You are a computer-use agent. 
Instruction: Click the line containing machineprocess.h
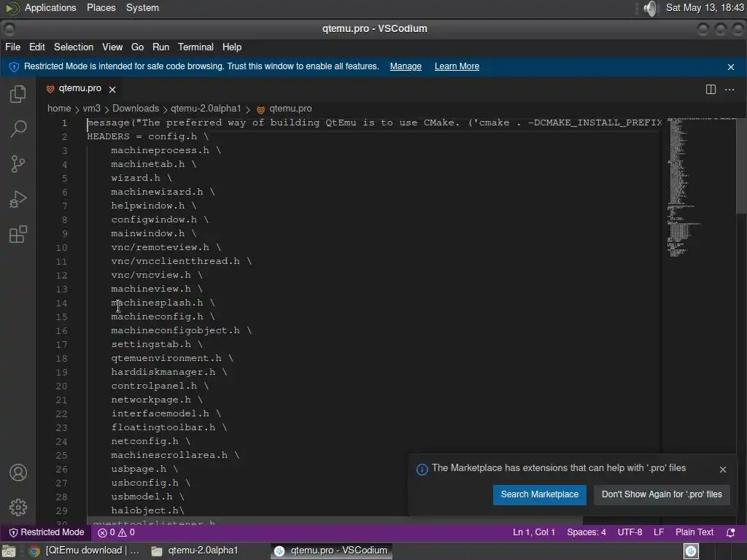166,150
